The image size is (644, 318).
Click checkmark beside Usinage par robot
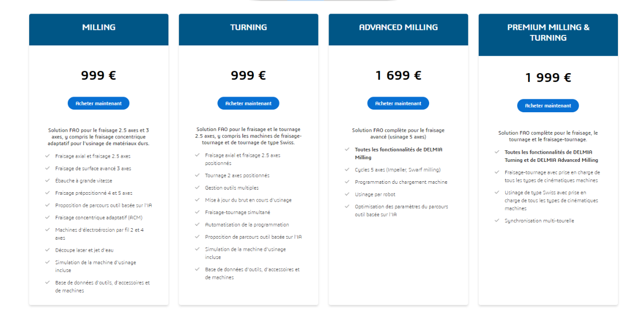(x=347, y=194)
